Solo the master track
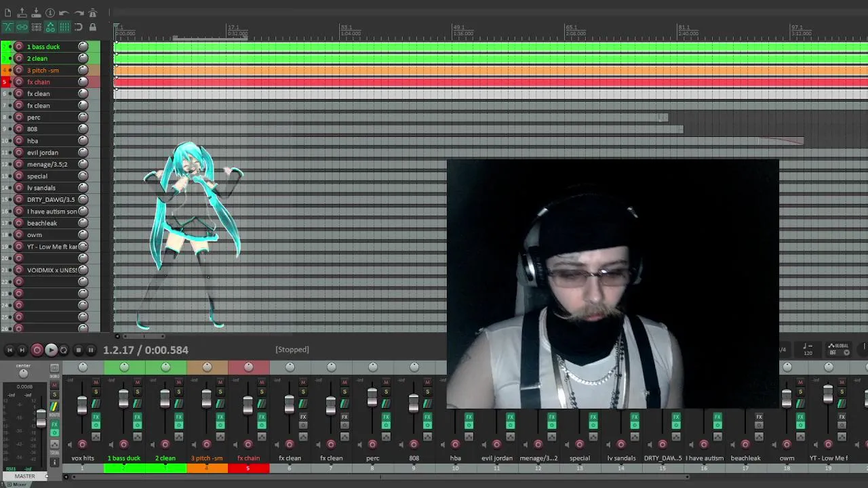The height and width of the screenshot is (488, 868). coord(54,394)
